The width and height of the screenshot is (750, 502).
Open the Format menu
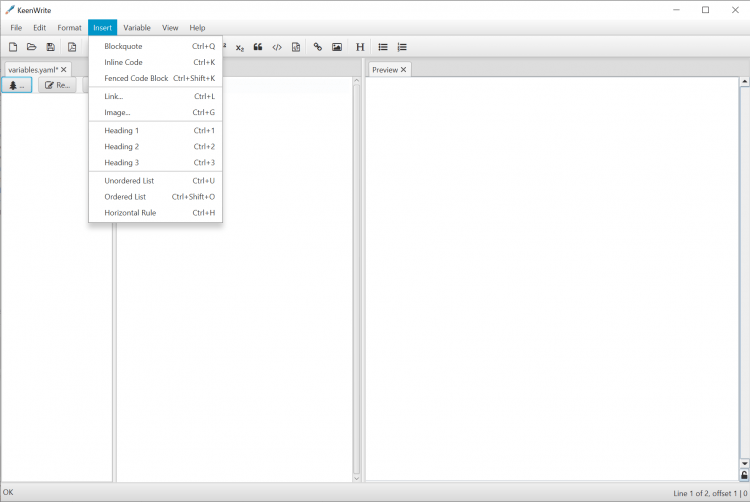click(69, 28)
